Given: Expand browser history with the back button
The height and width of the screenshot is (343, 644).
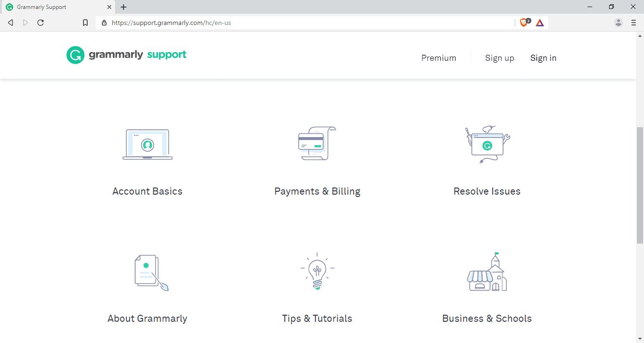Looking at the screenshot, I should point(10,22).
